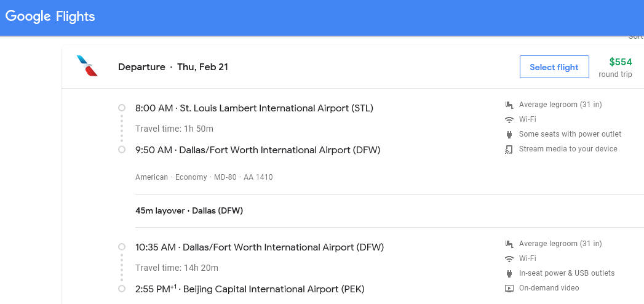Click the Wi-Fi icon for Beijing leg
644x304 pixels.
click(509, 258)
